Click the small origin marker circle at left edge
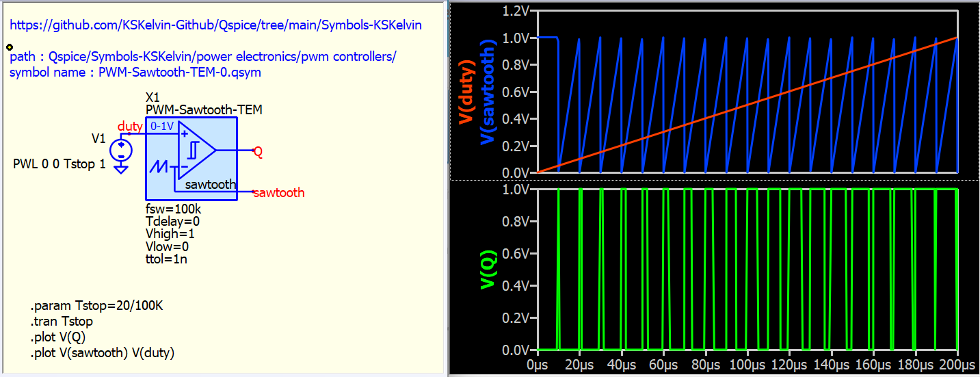 9,47
